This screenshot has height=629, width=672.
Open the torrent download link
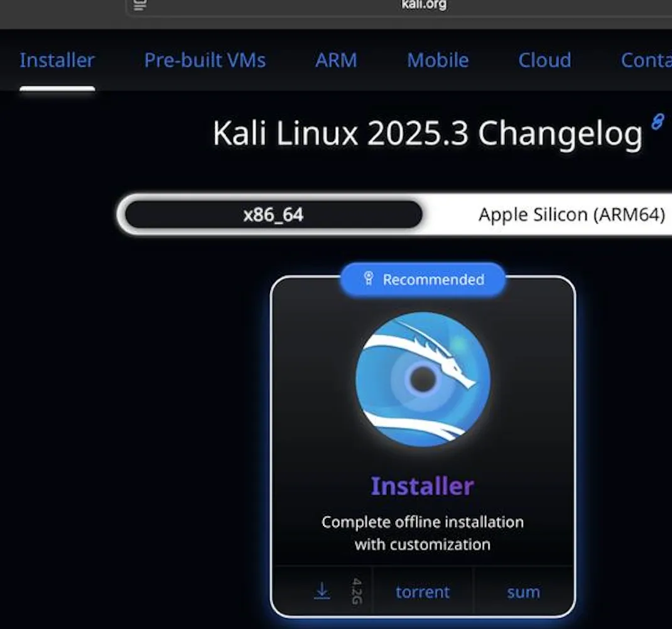click(x=423, y=592)
